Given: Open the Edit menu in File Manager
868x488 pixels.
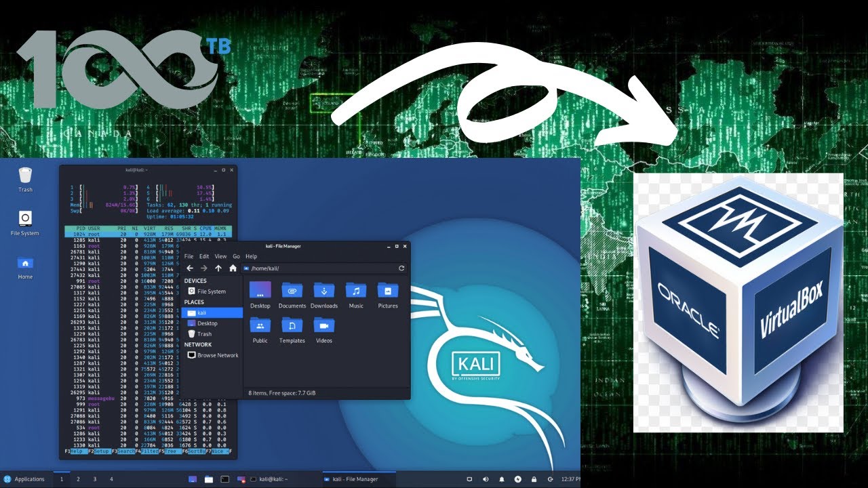Looking at the screenshot, I should pyautogui.click(x=204, y=257).
